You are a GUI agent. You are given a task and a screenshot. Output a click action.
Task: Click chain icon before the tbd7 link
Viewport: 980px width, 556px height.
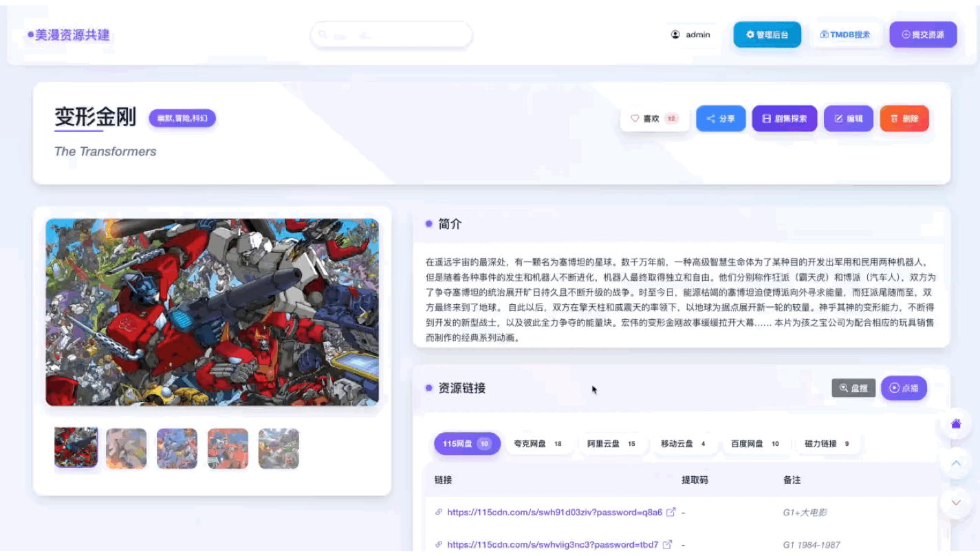click(439, 545)
